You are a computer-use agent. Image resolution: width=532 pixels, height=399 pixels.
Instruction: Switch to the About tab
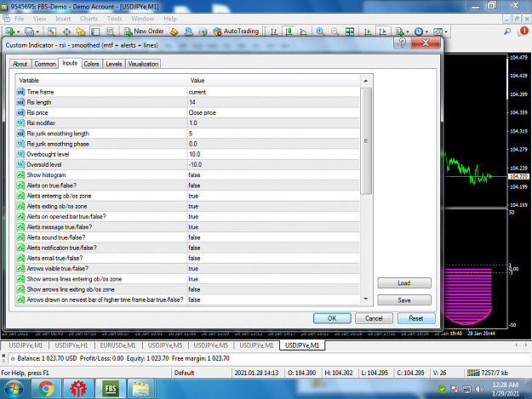click(x=20, y=64)
